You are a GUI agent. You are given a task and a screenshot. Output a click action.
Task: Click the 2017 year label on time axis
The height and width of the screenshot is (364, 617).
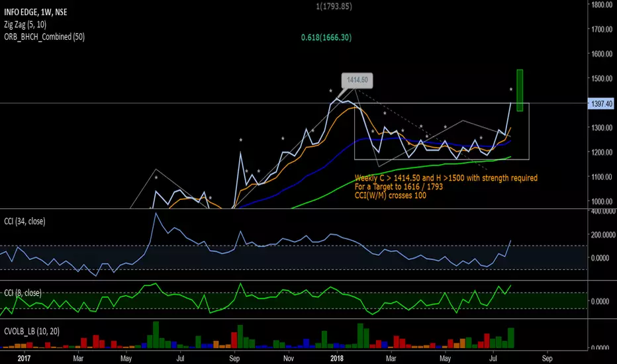click(x=24, y=359)
